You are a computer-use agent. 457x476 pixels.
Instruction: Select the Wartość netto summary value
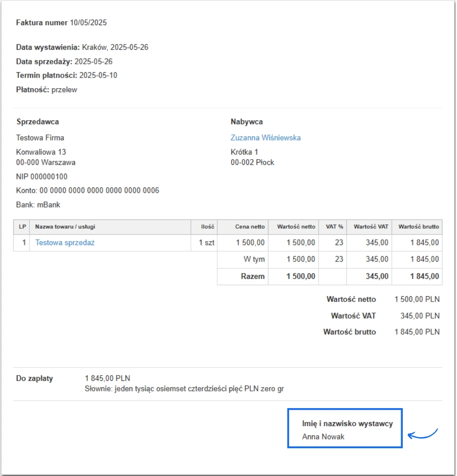pos(416,299)
